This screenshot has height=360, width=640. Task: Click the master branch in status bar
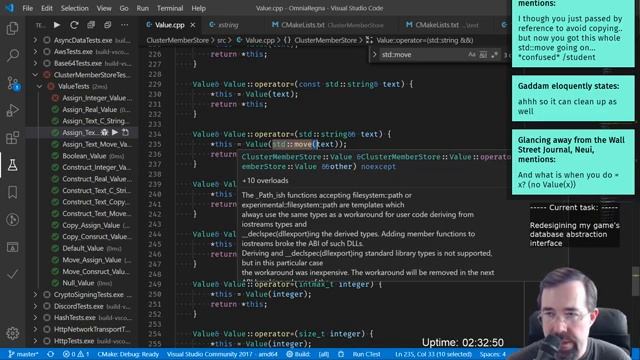pyautogui.click(x=23, y=354)
